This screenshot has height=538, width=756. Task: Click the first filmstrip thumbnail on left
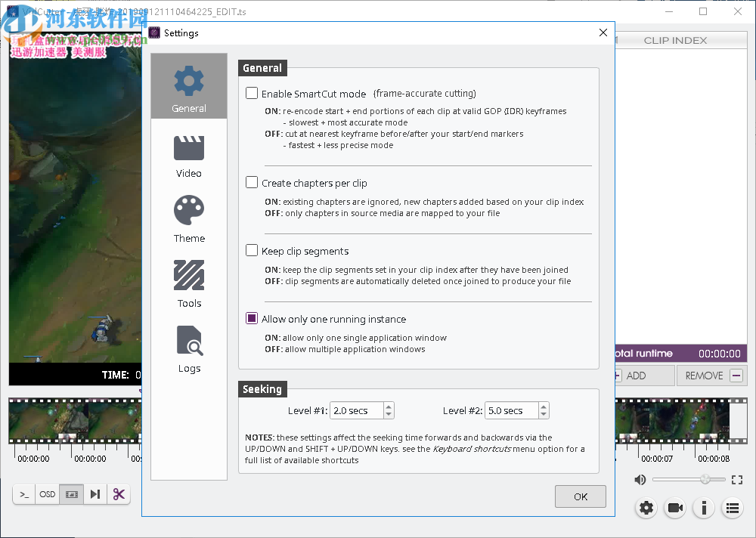click(48, 421)
